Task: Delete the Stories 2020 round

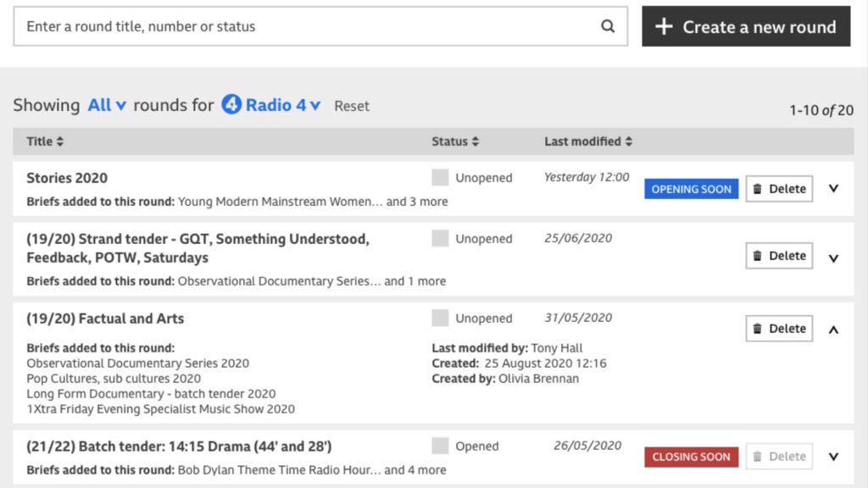Action: point(779,189)
